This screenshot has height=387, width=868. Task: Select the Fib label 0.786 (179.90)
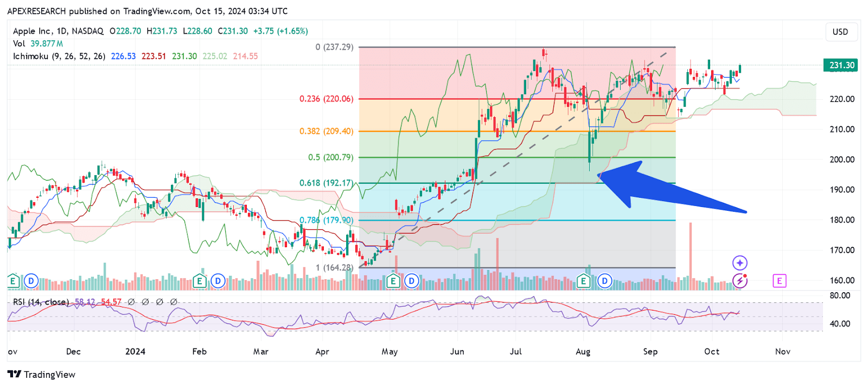click(327, 220)
